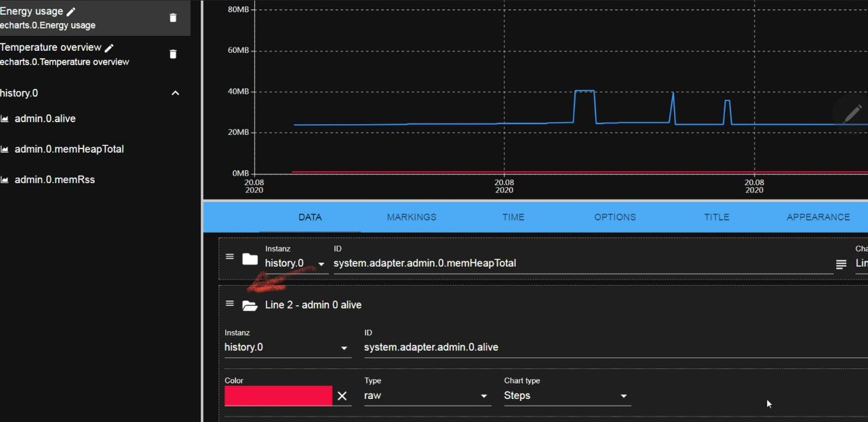868x422 pixels.
Task: Collapse Line 2 with open folder icon
Action: click(x=250, y=306)
